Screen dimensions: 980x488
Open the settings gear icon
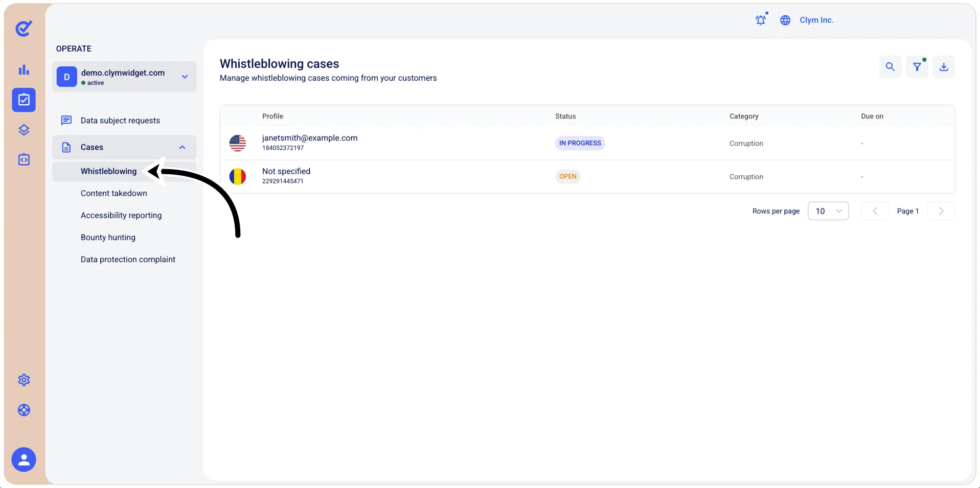(x=24, y=380)
